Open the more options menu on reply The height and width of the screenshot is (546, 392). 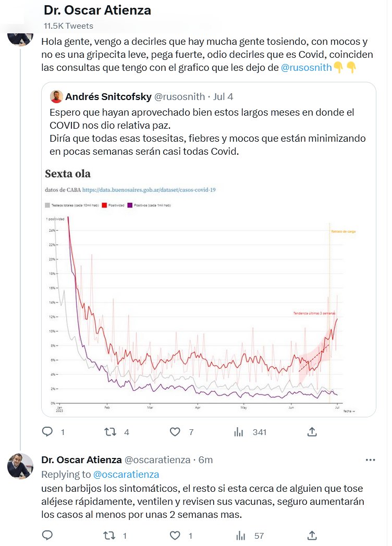371,460
